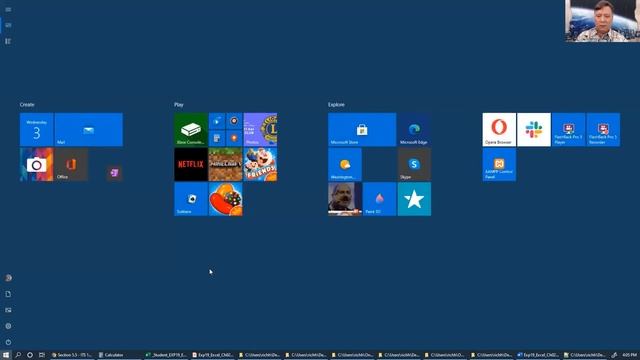This screenshot has height=360, width=640.
Task: Switch to Section 5.5 taskbar window
Action: point(72,355)
